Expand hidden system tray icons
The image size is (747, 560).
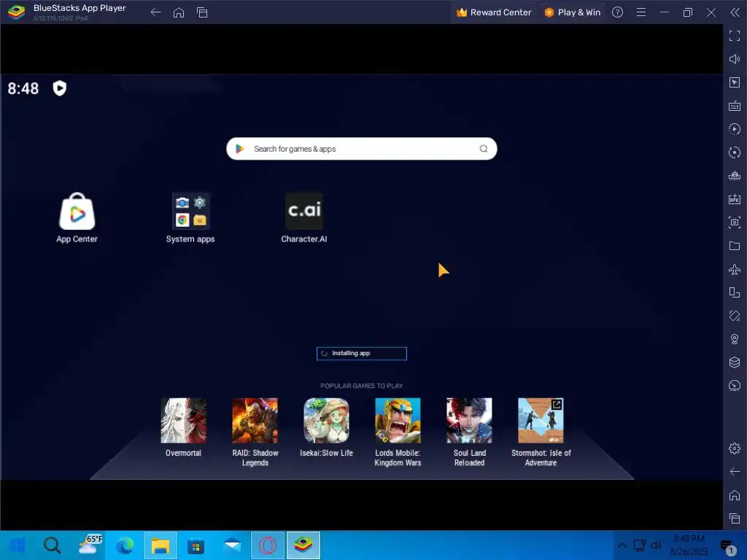click(x=622, y=545)
